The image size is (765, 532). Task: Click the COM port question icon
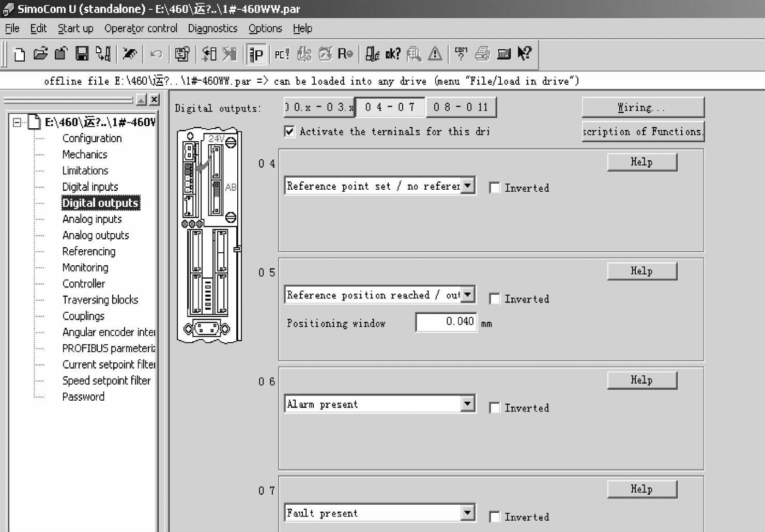[461, 54]
